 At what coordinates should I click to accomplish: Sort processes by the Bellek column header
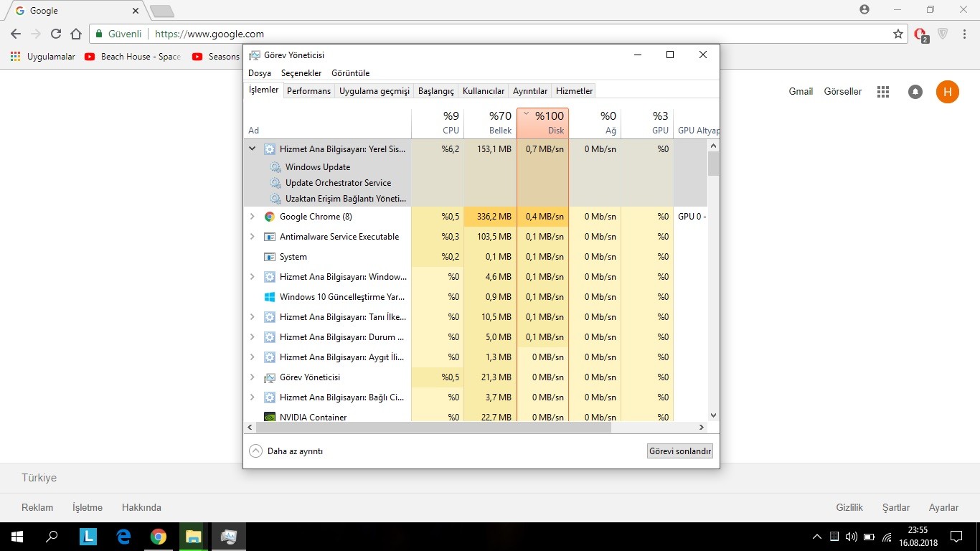point(490,123)
